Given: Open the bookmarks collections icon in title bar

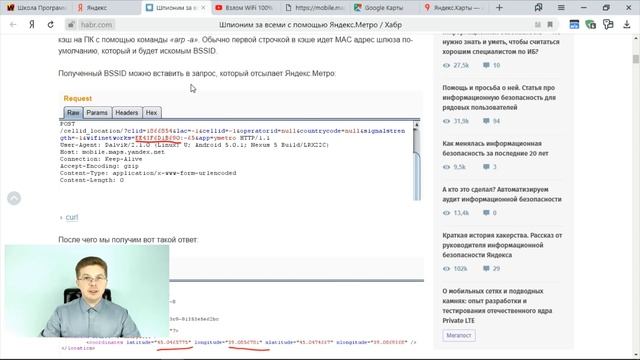Looking at the screenshot, I should [538, 8].
